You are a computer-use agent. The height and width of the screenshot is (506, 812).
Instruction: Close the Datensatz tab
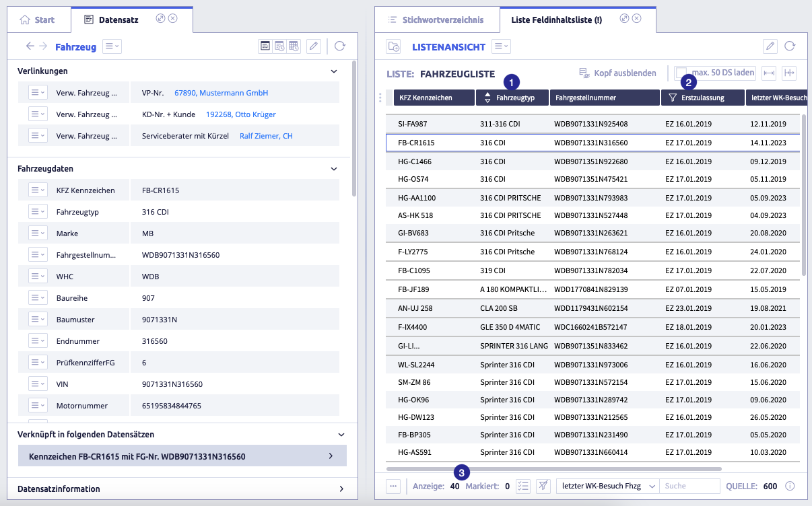tap(173, 19)
